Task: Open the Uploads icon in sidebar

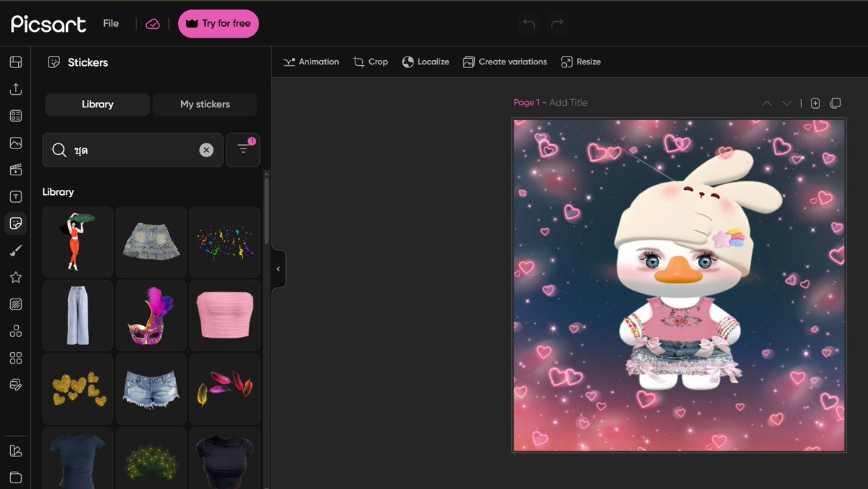Action: pyautogui.click(x=15, y=88)
